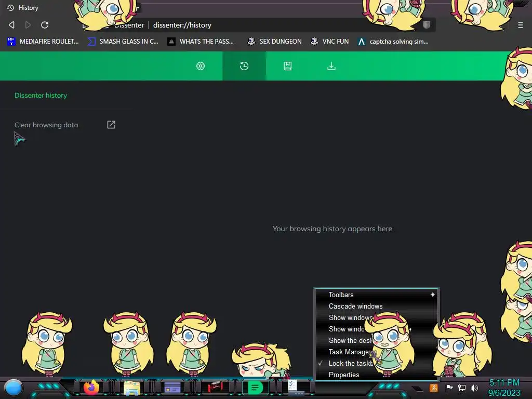Image resolution: width=532 pixels, height=399 pixels.
Task: Open SMASH GLASS IN C... bookmark
Action: coord(123,42)
